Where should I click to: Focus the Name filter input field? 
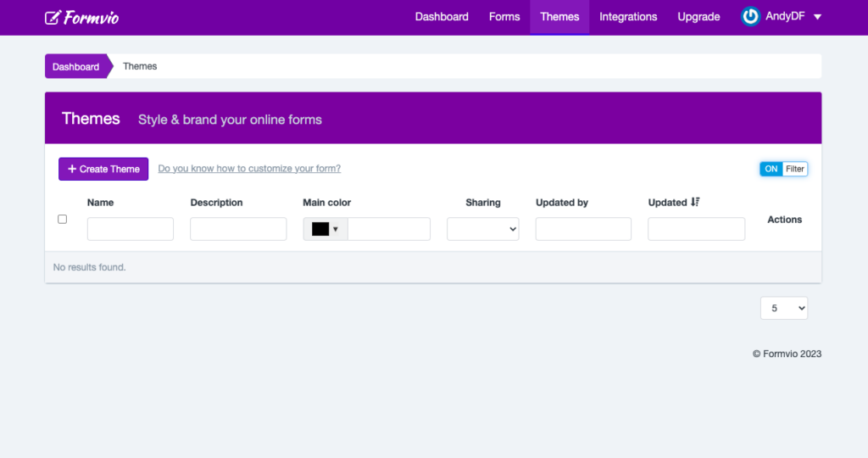click(x=130, y=229)
